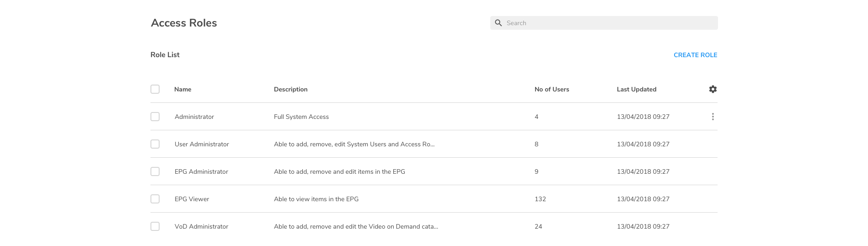Sort by Last Updated column header
Viewport: 868px width, 246px height.
pos(636,89)
